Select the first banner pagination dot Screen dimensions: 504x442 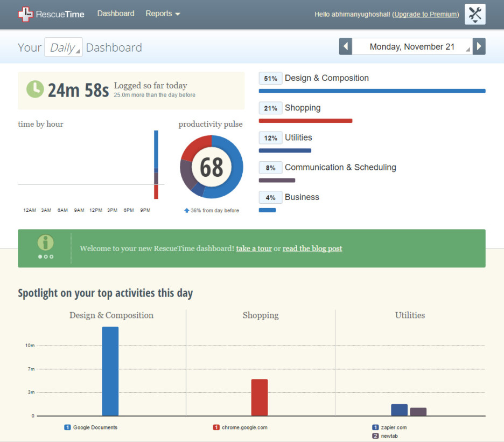(40, 257)
